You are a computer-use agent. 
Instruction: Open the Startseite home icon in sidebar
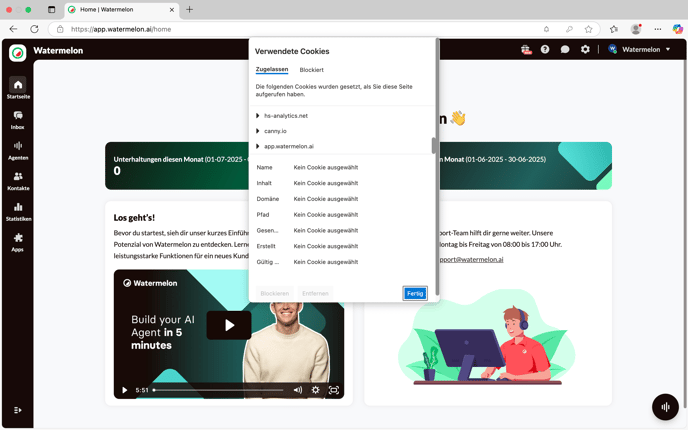(x=18, y=88)
